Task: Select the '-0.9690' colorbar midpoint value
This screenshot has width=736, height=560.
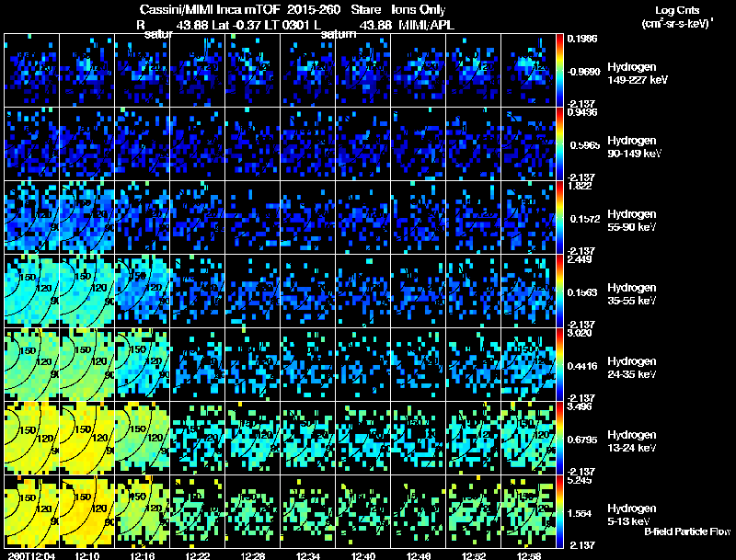Action: tap(583, 72)
